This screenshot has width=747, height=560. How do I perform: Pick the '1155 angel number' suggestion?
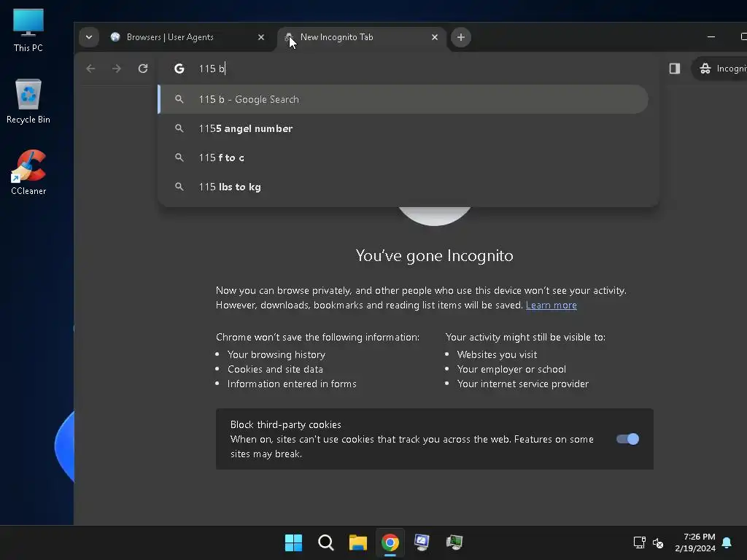point(403,128)
